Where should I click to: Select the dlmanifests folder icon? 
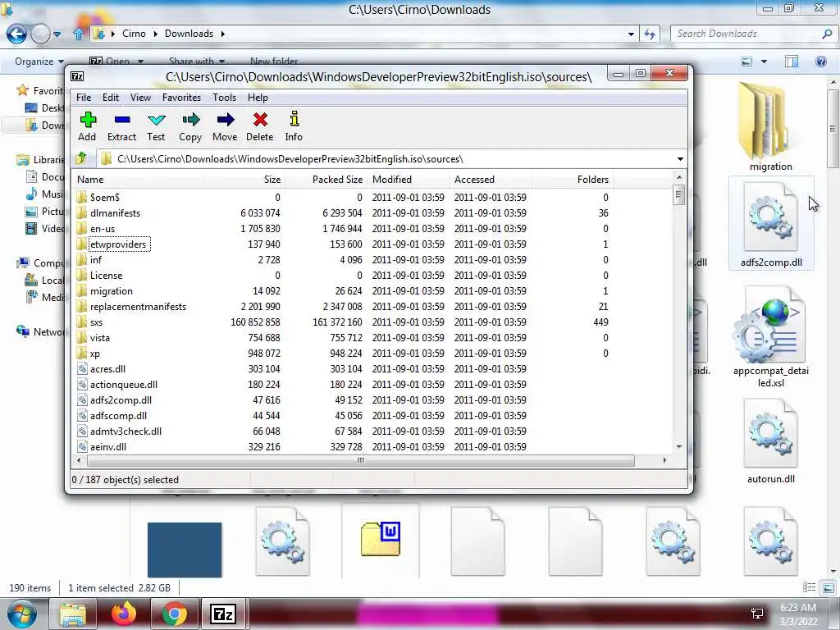[x=81, y=212]
